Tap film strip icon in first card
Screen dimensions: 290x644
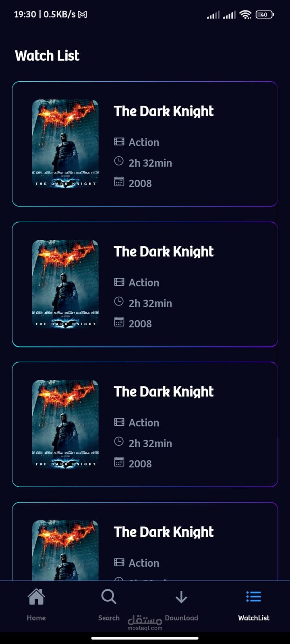pyautogui.click(x=119, y=142)
